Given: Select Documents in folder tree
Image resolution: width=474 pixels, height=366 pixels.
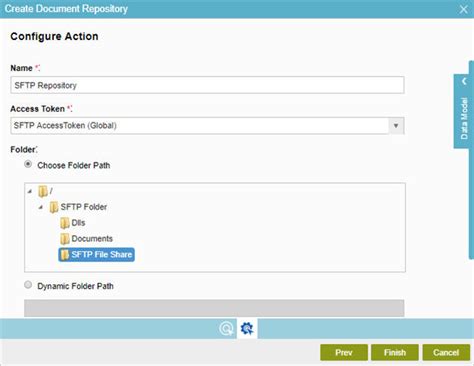Looking at the screenshot, I should [92, 239].
